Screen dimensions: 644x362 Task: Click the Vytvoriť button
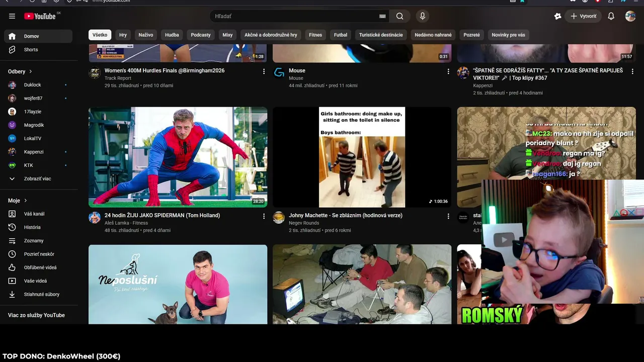pos(584,16)
